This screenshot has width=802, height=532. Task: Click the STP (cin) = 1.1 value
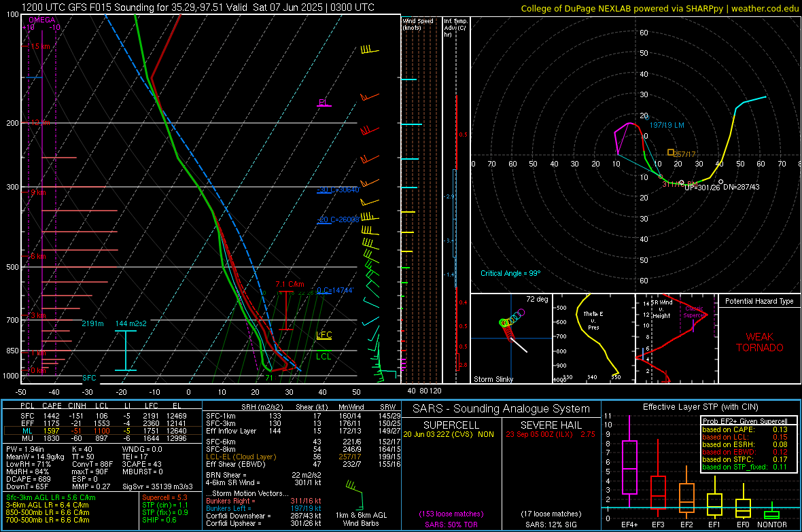(165, 505)
